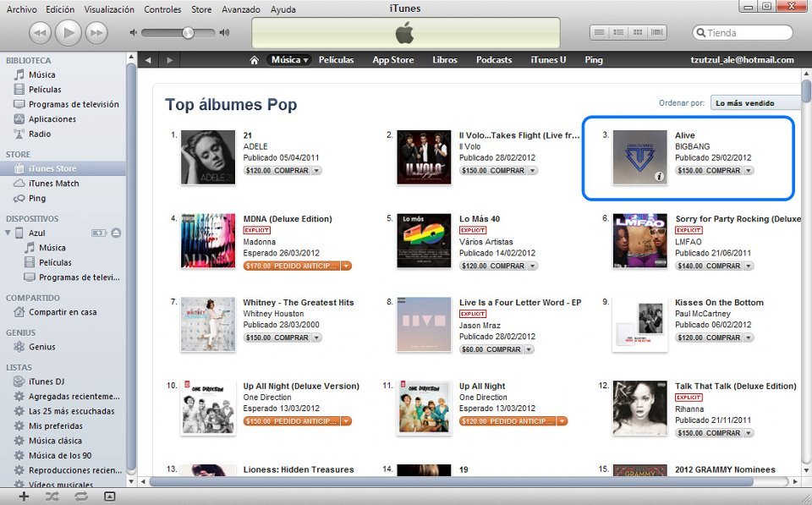Open the Ordenar por sort dropdown
The image size is (812, 505).
(x=756, y=103)
